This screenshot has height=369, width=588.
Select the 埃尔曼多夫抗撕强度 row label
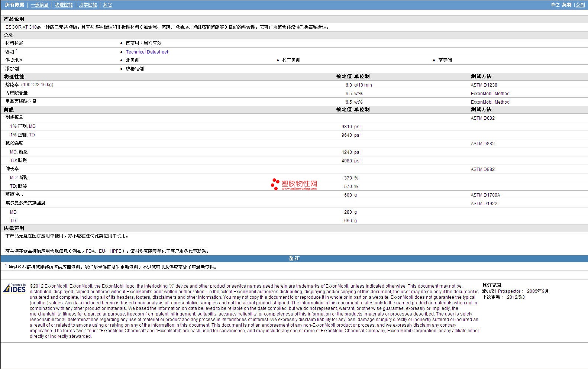[25, 203]
